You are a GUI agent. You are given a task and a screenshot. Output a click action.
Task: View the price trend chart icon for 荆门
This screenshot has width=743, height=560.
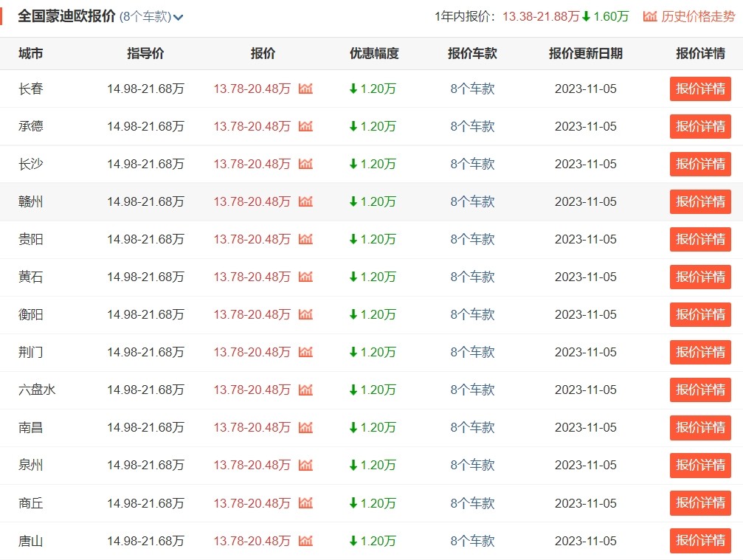(305, 352)
